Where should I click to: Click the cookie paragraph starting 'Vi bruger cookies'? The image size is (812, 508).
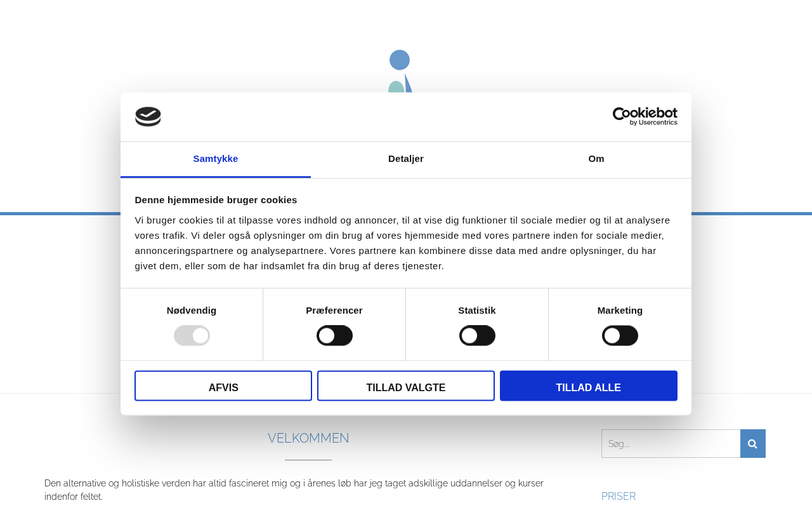pos(402,243)
